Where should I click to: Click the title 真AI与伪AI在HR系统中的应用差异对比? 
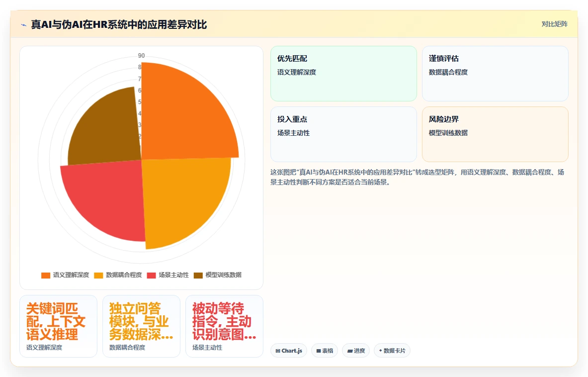click(x=119, y=25)
